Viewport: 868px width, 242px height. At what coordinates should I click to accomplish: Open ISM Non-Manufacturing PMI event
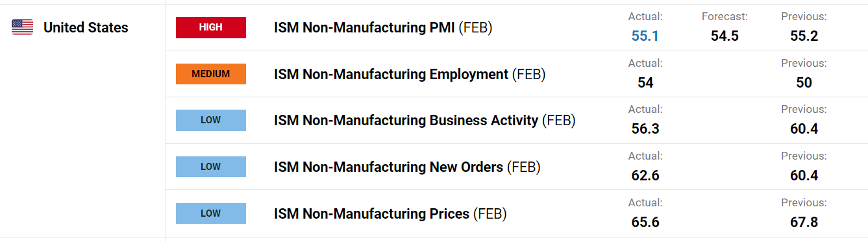pyautogui.click(x=384, y=28)
